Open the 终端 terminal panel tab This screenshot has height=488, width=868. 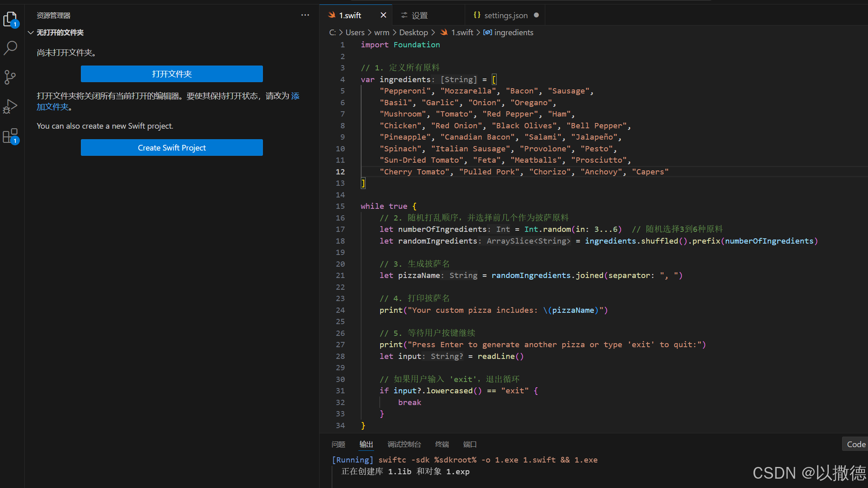coord(442,444)
